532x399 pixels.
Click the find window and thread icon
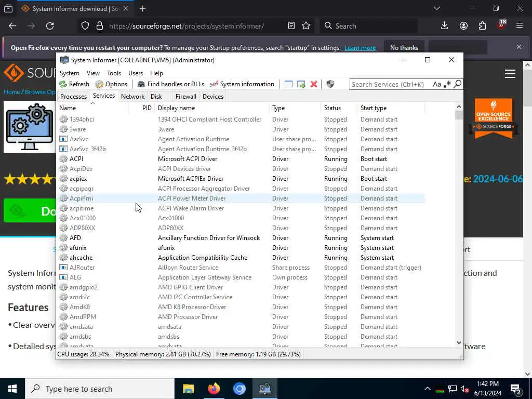click(301, 84)
